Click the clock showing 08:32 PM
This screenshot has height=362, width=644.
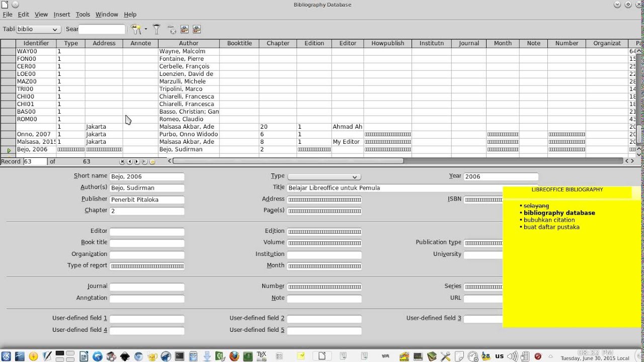coord(595,352)
